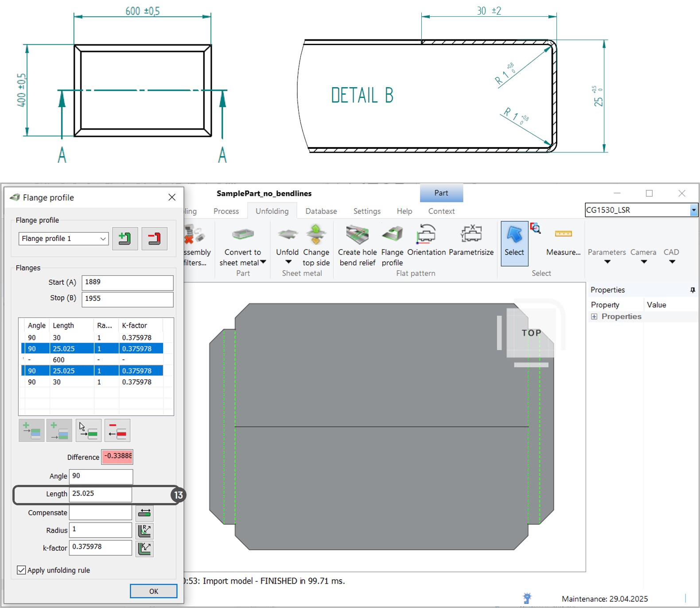Click the Length input field
Image resolution: width=700 pixels, height=608 pixels.
click(101, 494)
